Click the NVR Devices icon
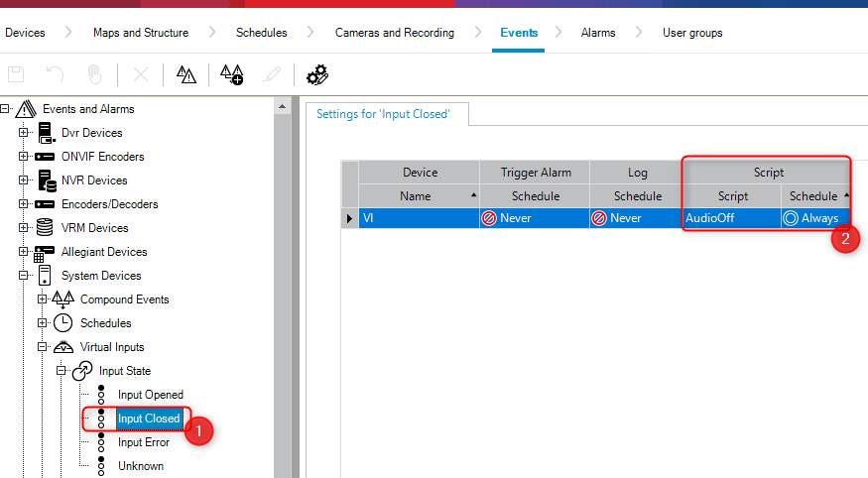This screenshot has width=868, height=478. 45,180
